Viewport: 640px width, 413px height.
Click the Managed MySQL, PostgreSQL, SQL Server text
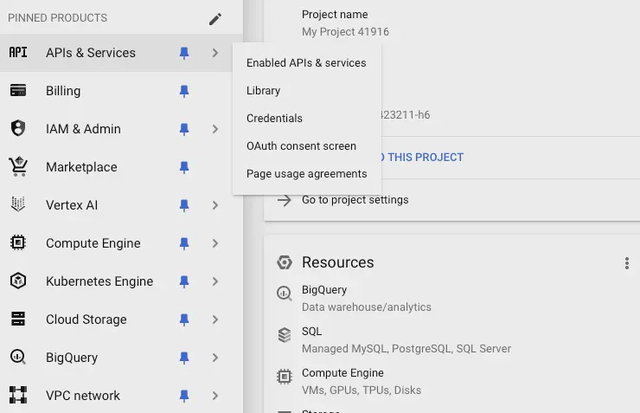pyautogui.click(x=407, y=349)
